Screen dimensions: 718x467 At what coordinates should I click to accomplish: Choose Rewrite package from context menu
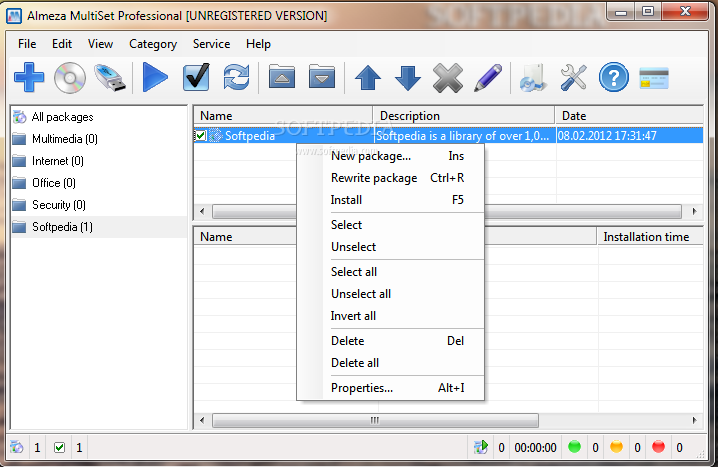pyautogui.click(x=391, y=178)
